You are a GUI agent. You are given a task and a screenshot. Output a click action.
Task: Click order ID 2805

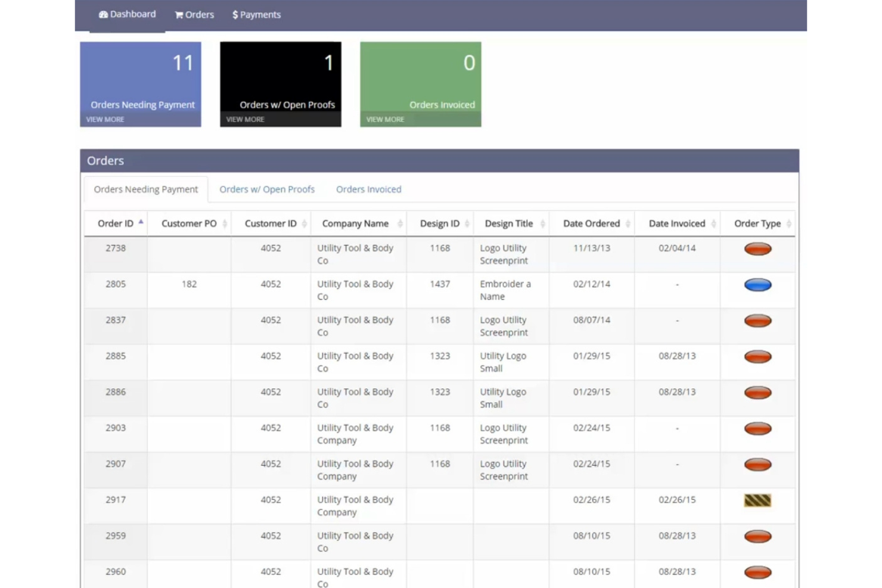pos(116,284)
